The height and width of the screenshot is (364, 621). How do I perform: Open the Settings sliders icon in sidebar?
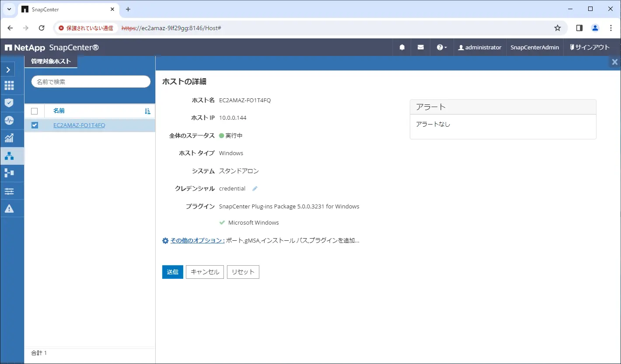9,191
